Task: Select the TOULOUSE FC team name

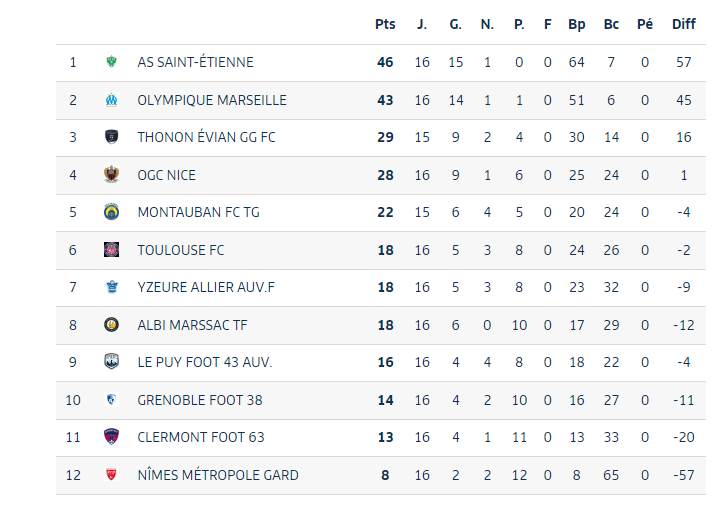Action: click(x=181, y=250)
